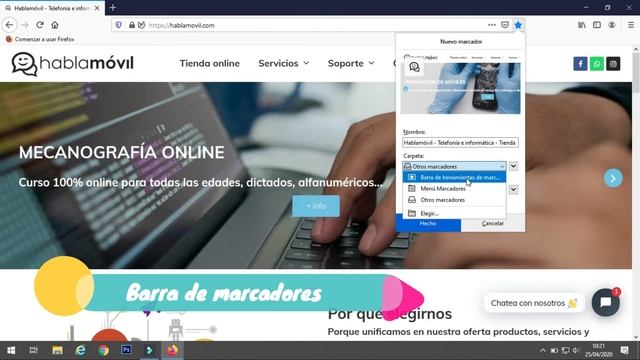Expand folder tree arrow beside Carpeta

point(513,166)
